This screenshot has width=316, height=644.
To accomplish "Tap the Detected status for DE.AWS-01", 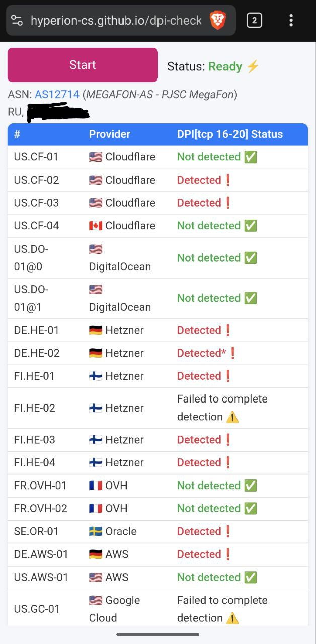I will [199, 554].
